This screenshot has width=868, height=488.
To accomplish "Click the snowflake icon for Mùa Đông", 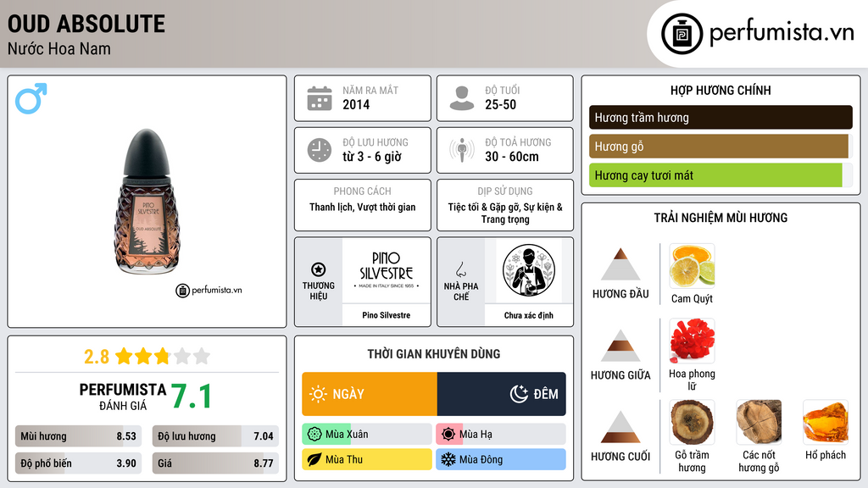I will 448,460.
